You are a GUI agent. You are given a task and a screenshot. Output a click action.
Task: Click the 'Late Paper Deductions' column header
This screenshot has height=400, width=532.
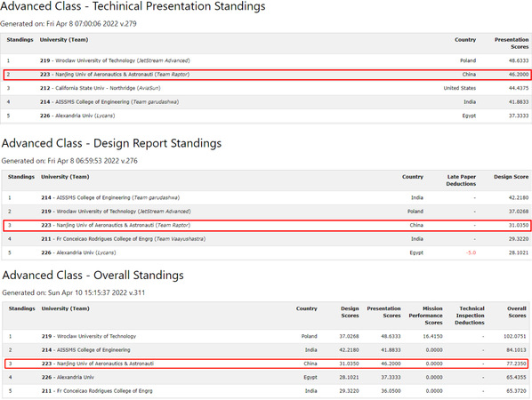[461, 180]
